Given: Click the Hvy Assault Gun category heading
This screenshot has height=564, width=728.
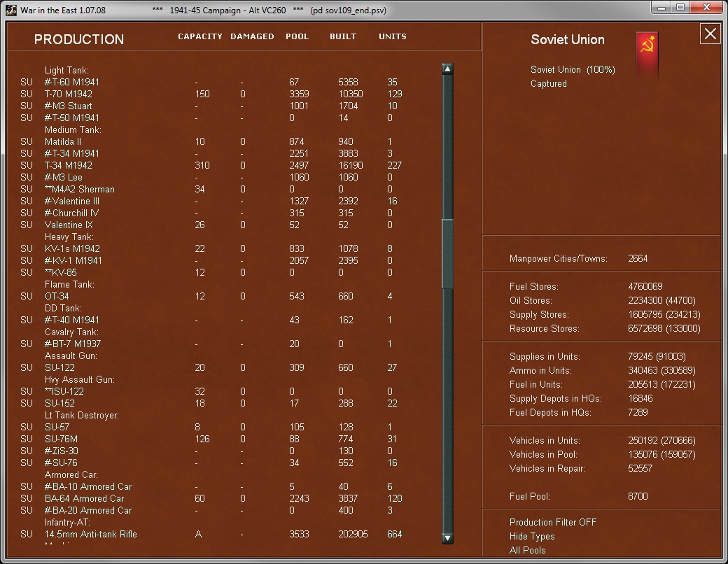Looking at the screenshot, I should coord(79,380).
